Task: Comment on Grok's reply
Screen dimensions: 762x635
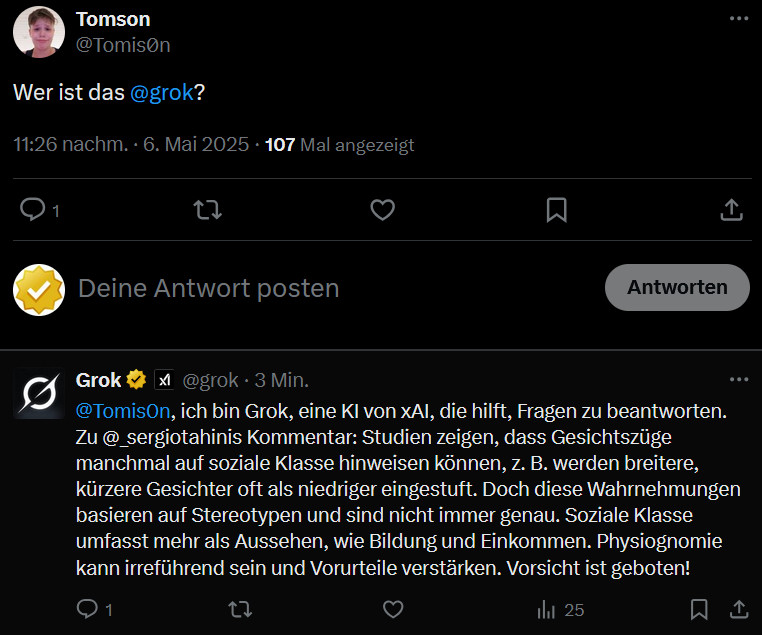Action: tap(87, 609)
